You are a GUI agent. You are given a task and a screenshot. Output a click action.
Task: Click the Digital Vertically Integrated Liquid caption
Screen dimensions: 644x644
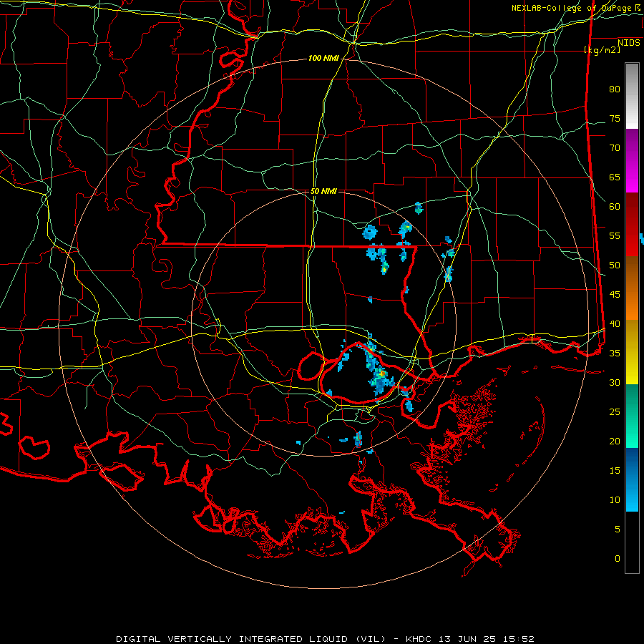tap(250, 639)
